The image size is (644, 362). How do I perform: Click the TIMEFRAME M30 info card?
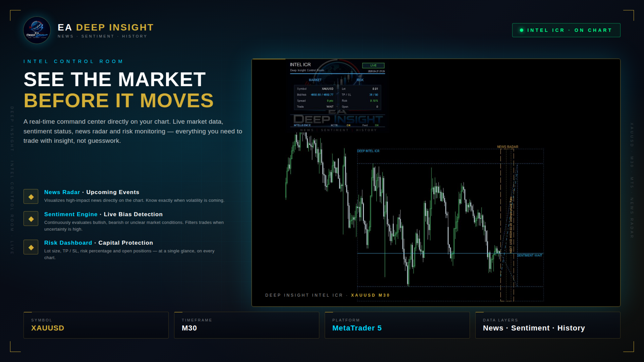247,325
